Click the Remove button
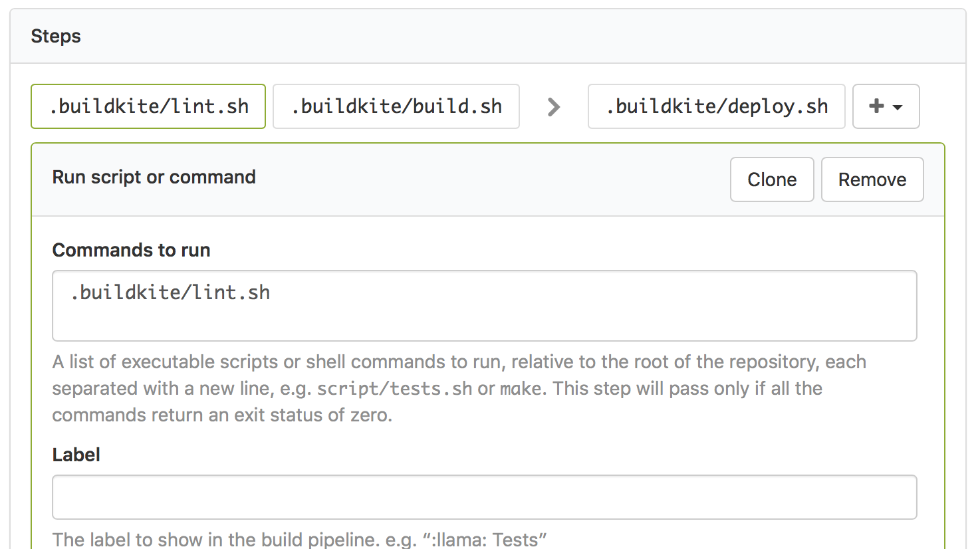This screenshot has height=549, width=980. [872, 179]
